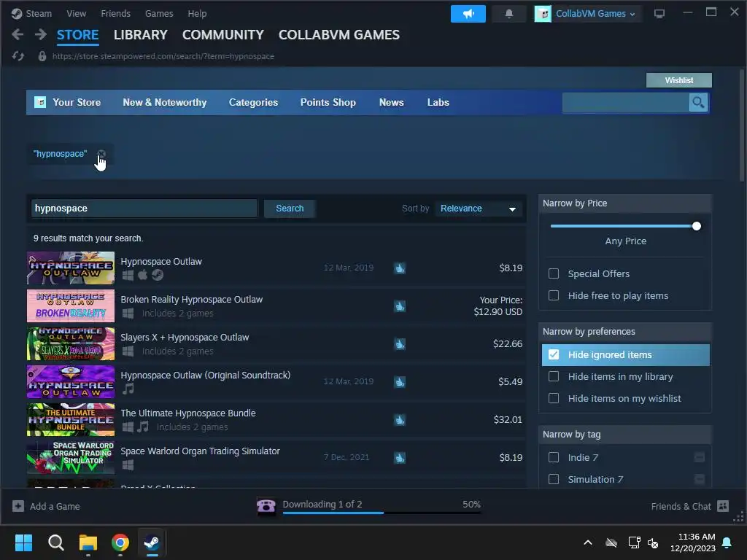The width and height of the screenshot is (747, 560).
Task: Open Windows Start menu
Action: pos(23,542)
